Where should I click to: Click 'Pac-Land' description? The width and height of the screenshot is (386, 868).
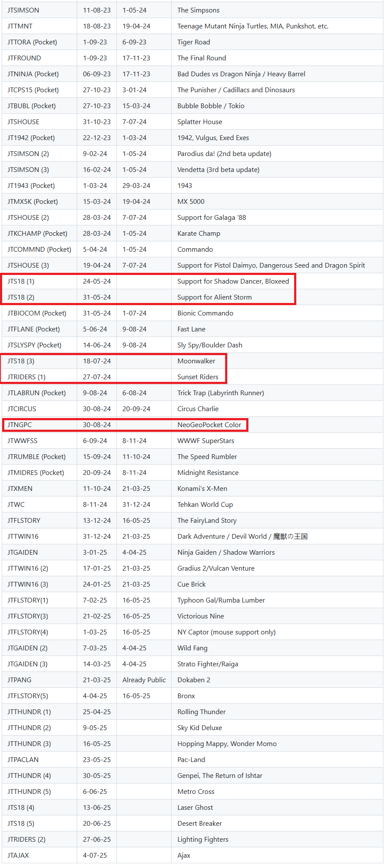point(191,760)
